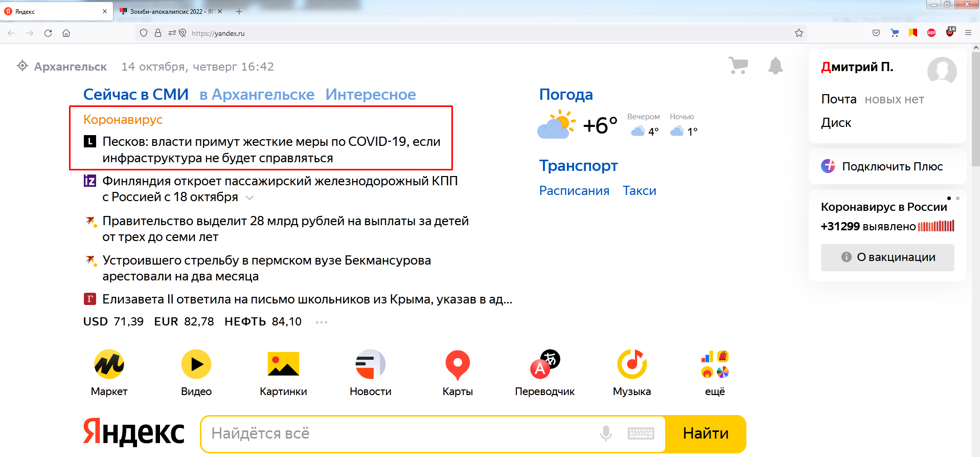Click the shopping cart extension in browser toolbar

(x=895, y=33)
